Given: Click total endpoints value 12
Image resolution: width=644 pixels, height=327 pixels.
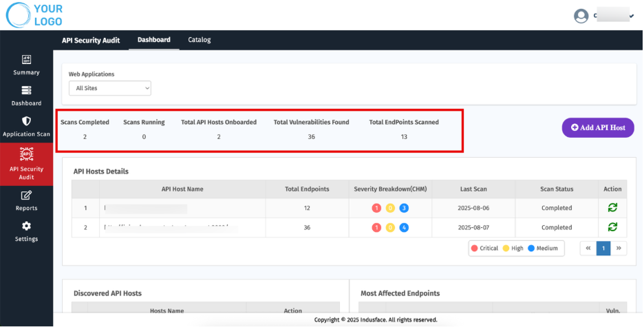Looking at the screenshot, I should pyautogui.click(x=307, y=209).
